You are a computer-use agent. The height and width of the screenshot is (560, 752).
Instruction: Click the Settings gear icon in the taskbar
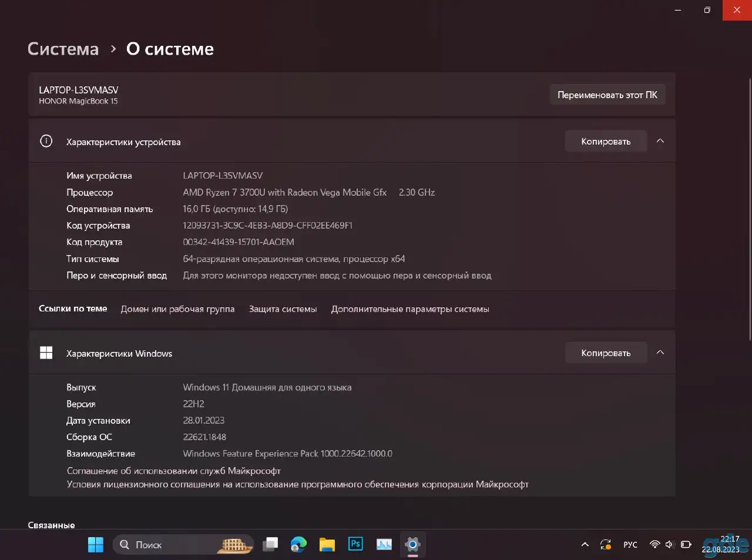click(412, 545)
